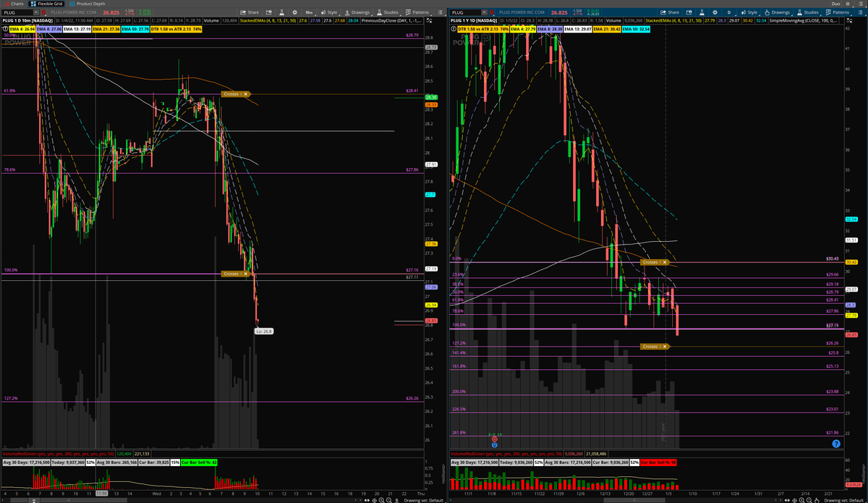Open the Patterns menu on the 10m chart

coord(417,12)
